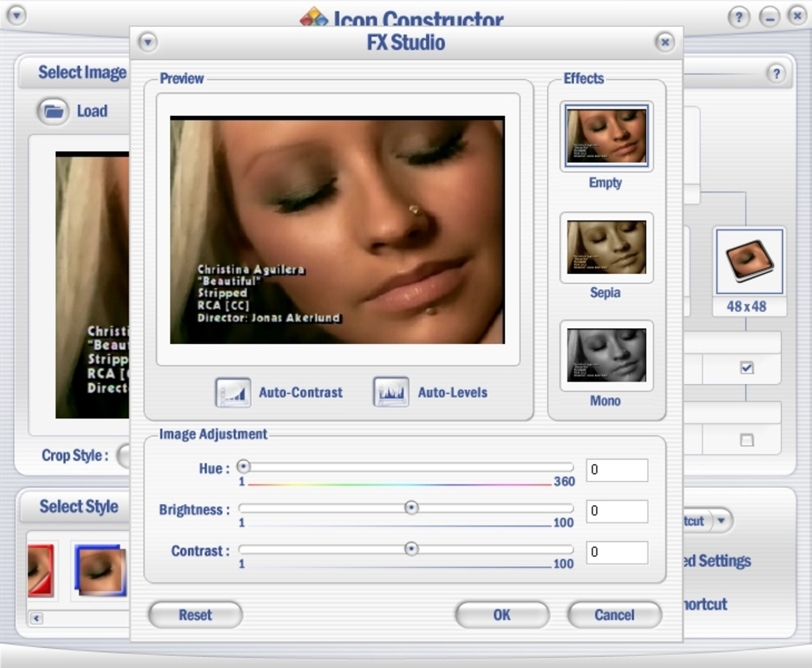
Task: Focus the Brightness value field
Action: (x=617, y=511)
